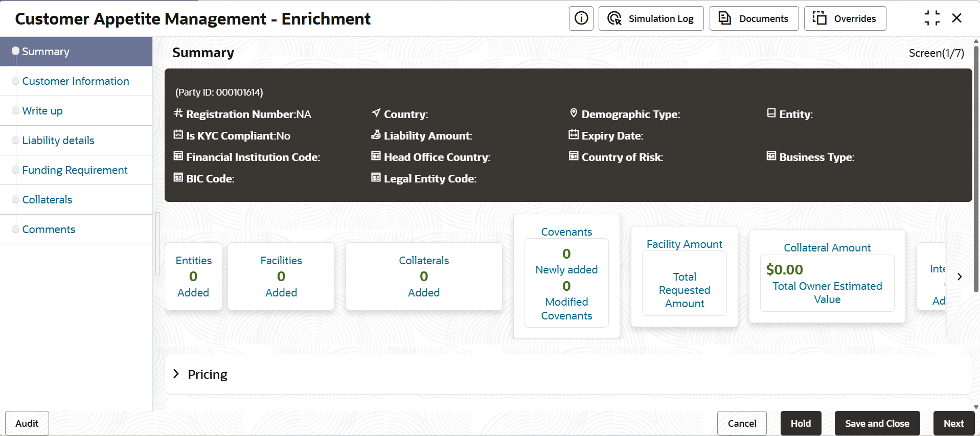Click the Audit button
This screenshot has width=980, height=436.
(x=27, y=423)
